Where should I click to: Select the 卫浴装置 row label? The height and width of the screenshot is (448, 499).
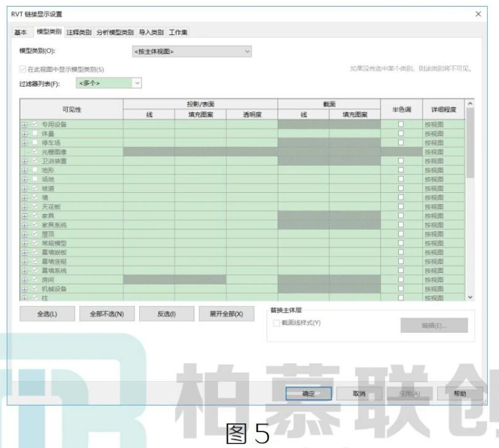pyautogui.click(x=54, y=161)
